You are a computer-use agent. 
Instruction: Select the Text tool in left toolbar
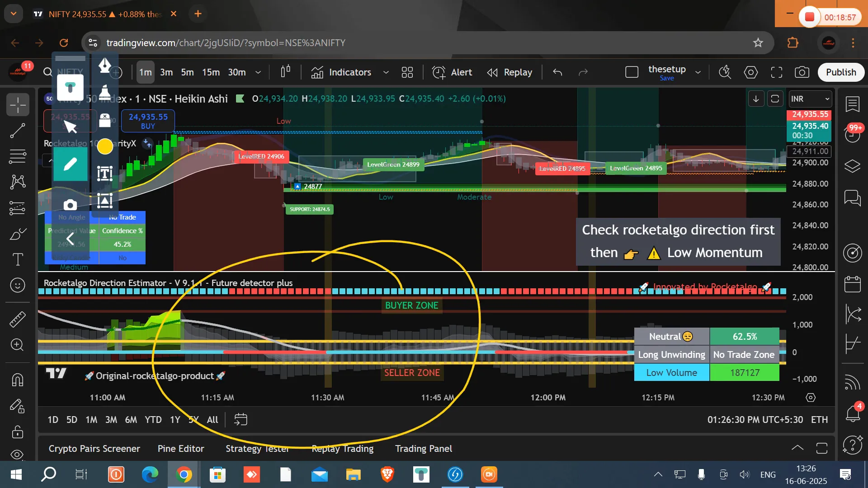pos(17,259)
